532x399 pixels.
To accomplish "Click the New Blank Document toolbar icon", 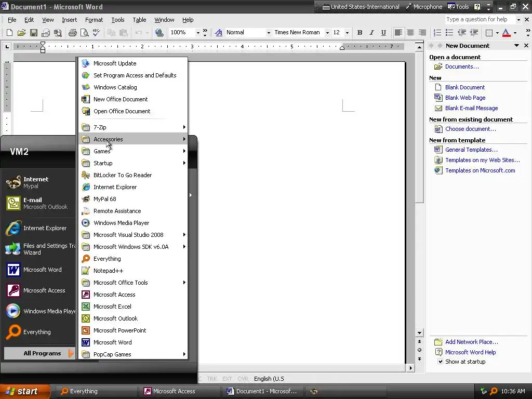I will [x=9, y=33].
